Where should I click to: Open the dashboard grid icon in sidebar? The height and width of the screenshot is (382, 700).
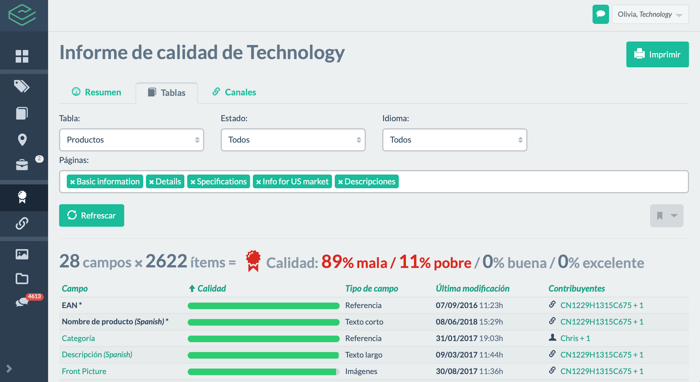click(x=22, y=56)
